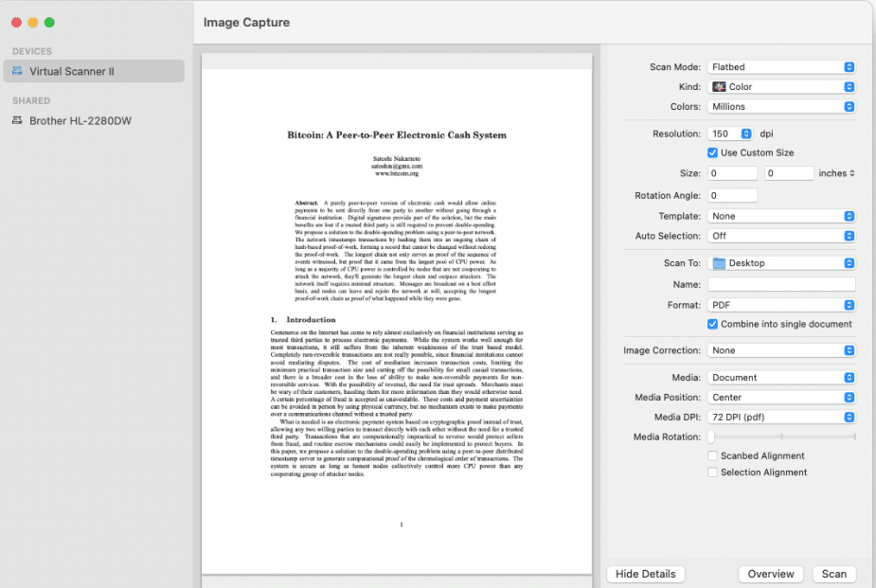The height and width of the screenshot is (588, 876).
Task: Click the color palette icon in Kind selector
Action: tap(720, 86)
